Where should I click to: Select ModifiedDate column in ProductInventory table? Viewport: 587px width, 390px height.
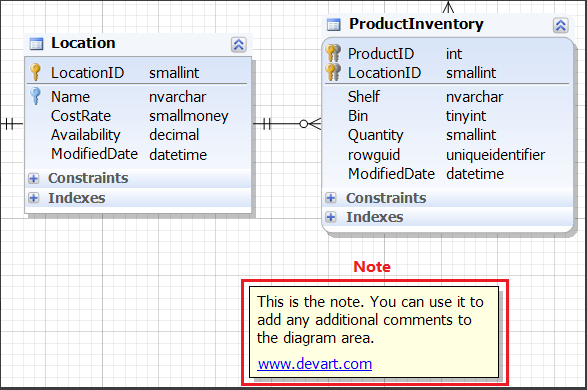pos(447,174)
